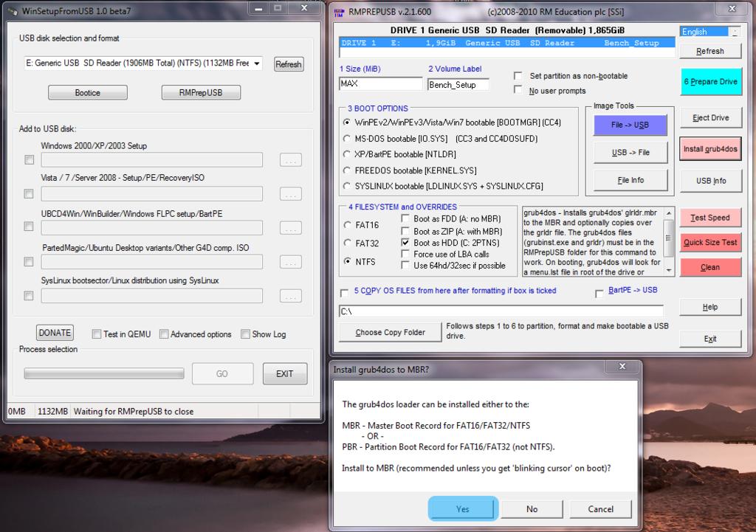This screenshot has height=532, width=756.
Task: Toggle the Boot as HDD checkbox
Action: [405, 242]
